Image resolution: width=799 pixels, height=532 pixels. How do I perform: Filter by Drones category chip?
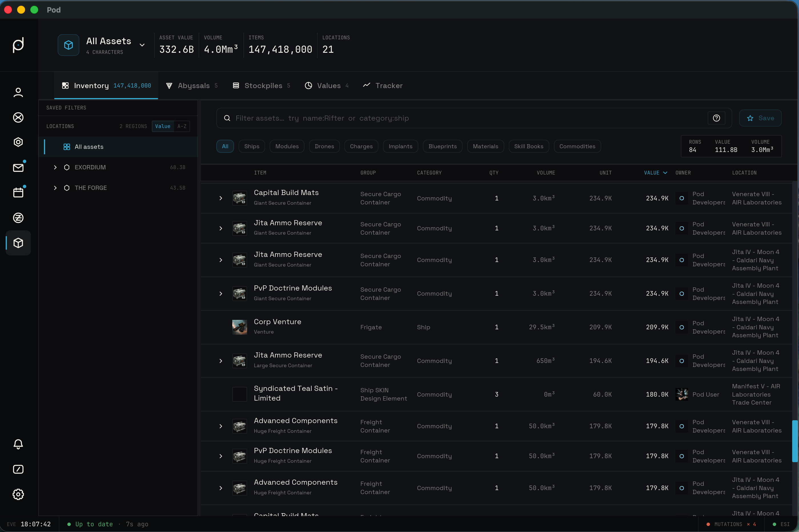coord(324,146)
